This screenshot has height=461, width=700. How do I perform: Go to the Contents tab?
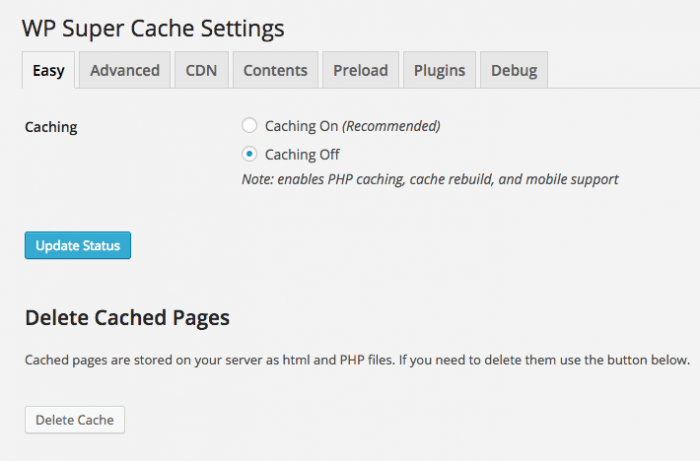tap(275, 70)
